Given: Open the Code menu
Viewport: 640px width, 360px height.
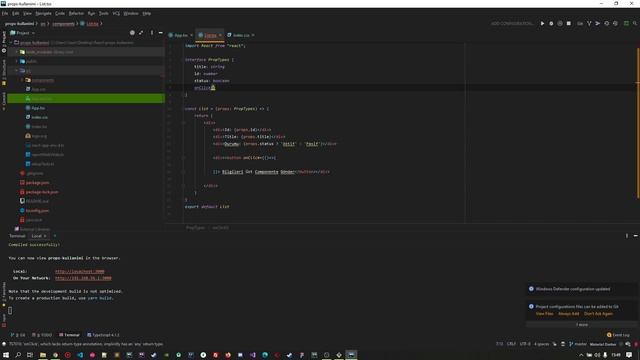Looking at the screenshot, I should point(60,13).
